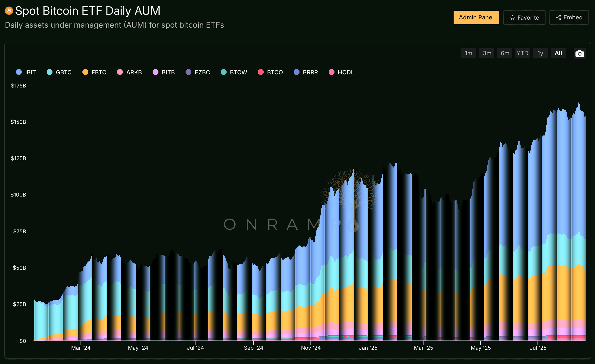Select the 6m time range
This screenshot has width=595, height=364.
pyautogui.click(x=505, y=53)
